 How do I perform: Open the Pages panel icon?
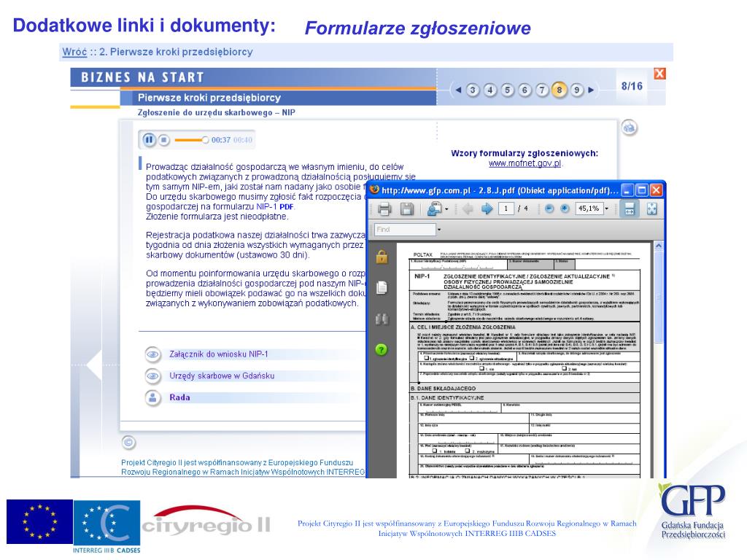point(382,287)
